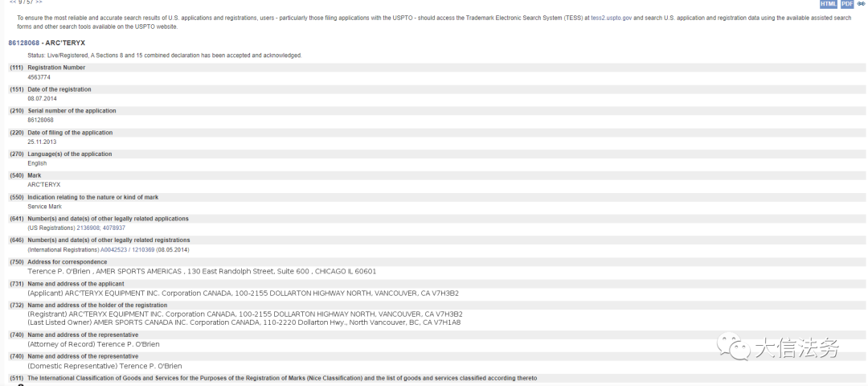The height and width of the screenshot is (386, 868).
Task: Open the HTML export icon
Action: pyautogui.click(x=828, y=4)
